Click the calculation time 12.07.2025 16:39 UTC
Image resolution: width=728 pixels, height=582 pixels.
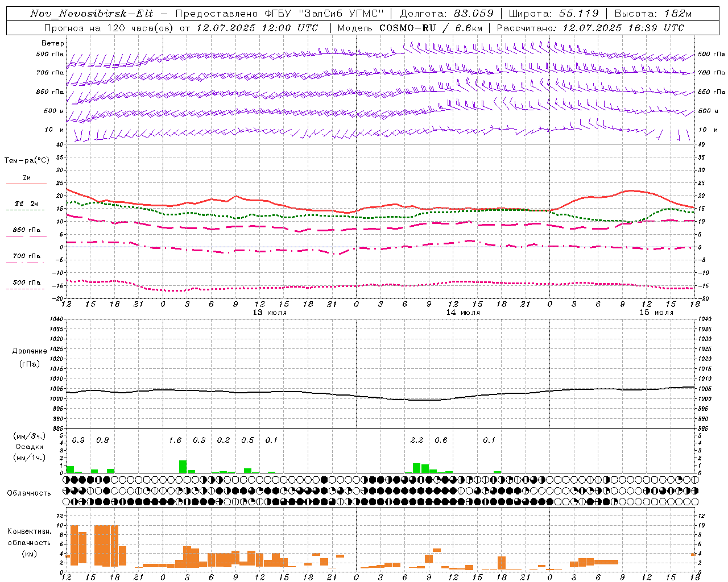pos(623,28)
